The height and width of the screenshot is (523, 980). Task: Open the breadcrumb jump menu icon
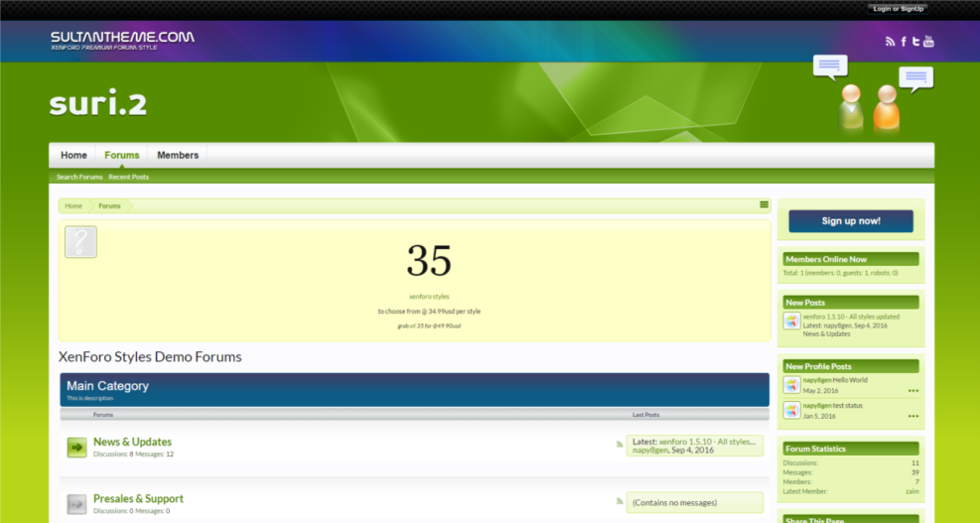(764, 204)
